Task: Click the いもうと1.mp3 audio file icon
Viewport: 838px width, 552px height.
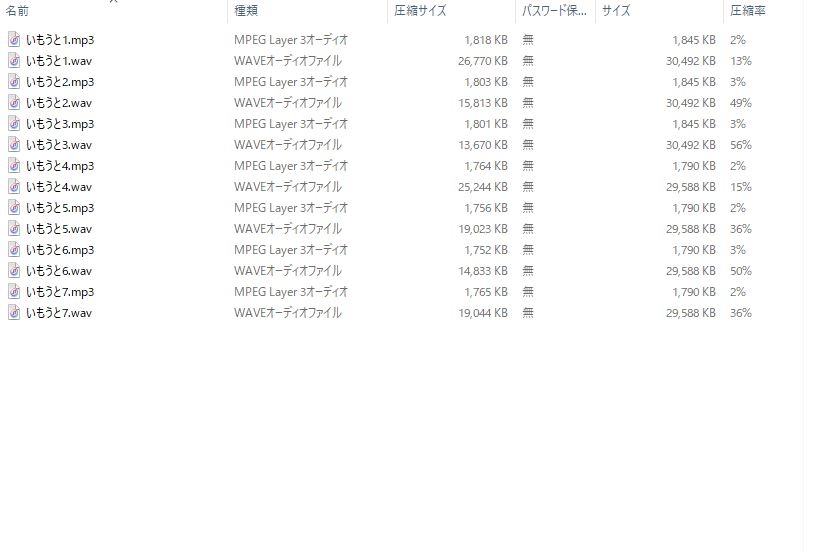Action: coord(14,40)
